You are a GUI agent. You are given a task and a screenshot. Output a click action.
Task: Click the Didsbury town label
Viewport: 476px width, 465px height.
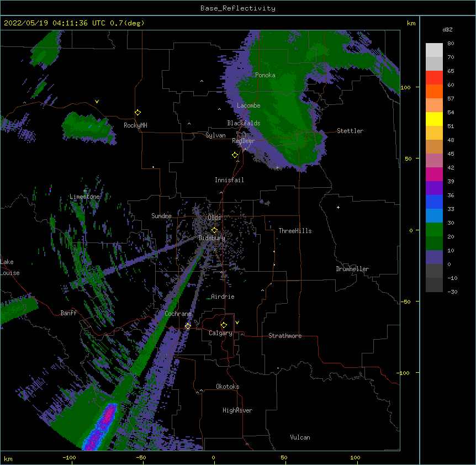click(x=212, y=238)
